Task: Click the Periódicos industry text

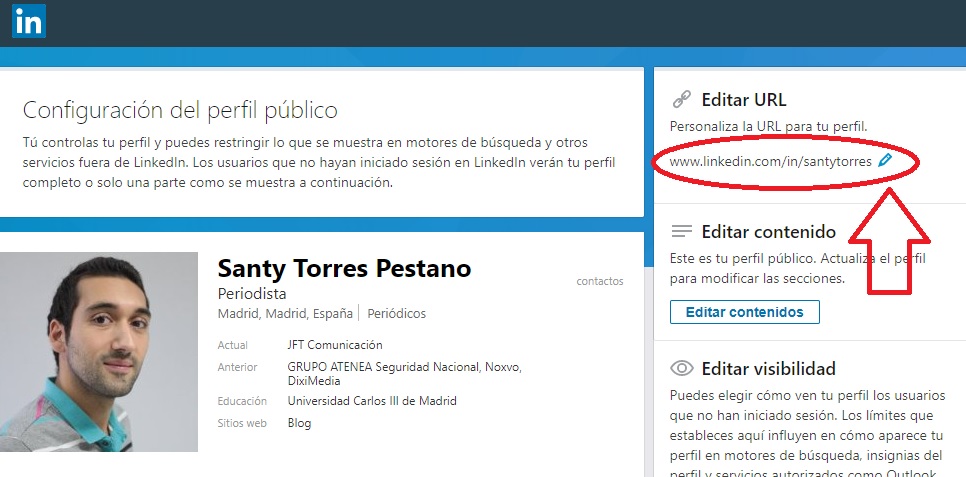Action: coord(397,314)
